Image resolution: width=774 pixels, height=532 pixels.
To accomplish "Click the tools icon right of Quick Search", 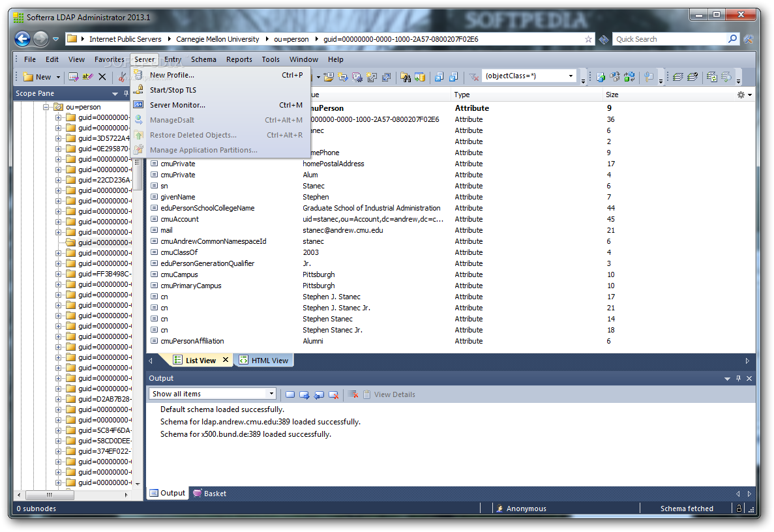I will [749, 39].
